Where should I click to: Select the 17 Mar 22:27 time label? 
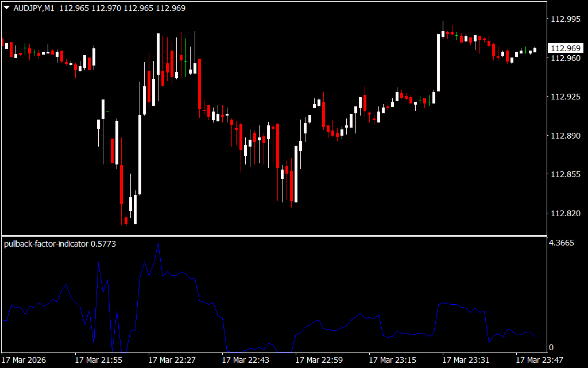click(x=172, y=360)
